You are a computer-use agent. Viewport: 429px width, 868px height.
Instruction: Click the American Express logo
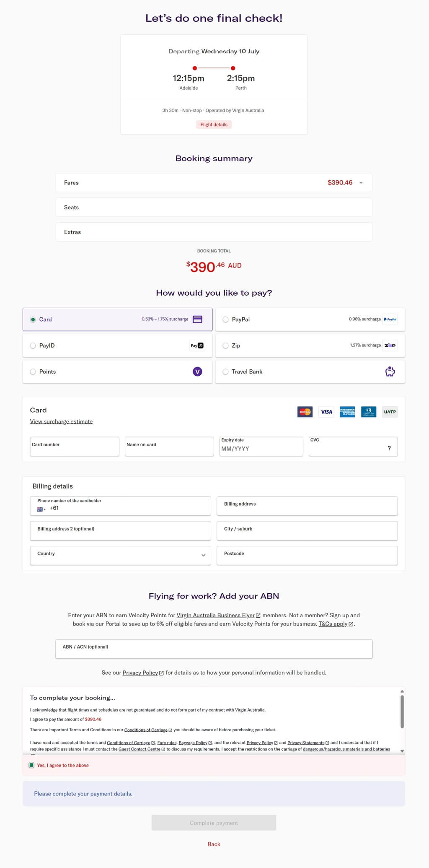click(x=347, y=412)
